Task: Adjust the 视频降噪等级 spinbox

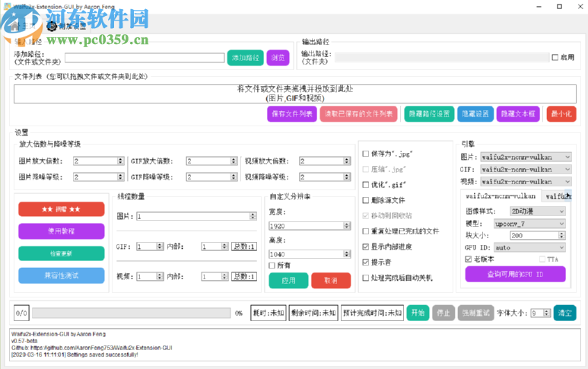Action: click(325, 177)
